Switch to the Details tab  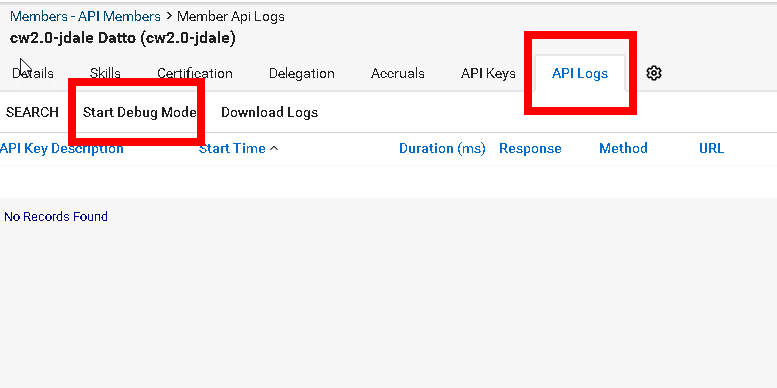[x=33, y=73]
